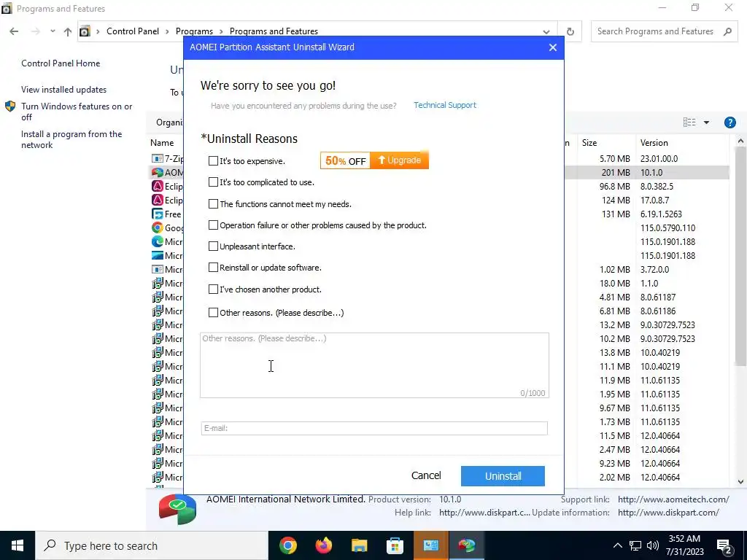The height and width of the screenshot is (560, 747).
Task: Open recent locations dropdown arrow
Action: coord(53,31)
